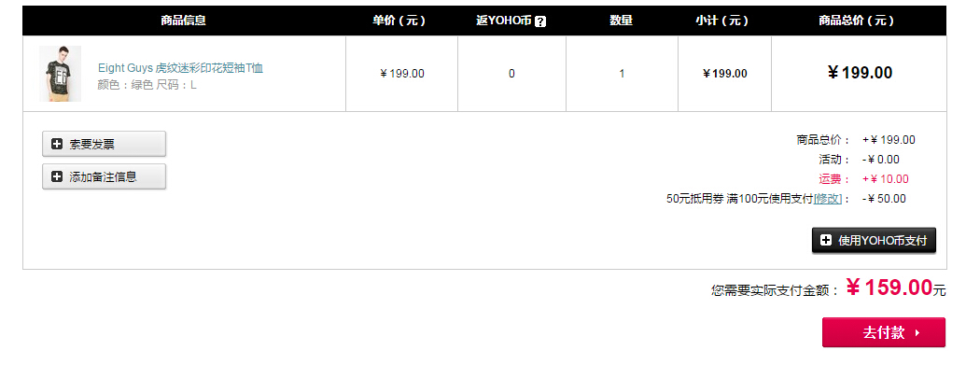980x365 pixels.
Task: Expand the 添加备注信息 remark section
Action: (104, 176)
